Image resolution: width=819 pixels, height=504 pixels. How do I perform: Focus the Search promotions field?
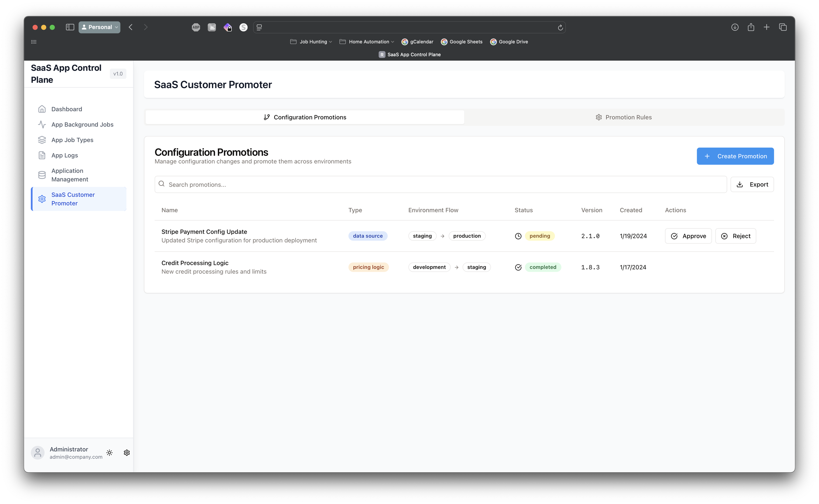coord(440,185)
